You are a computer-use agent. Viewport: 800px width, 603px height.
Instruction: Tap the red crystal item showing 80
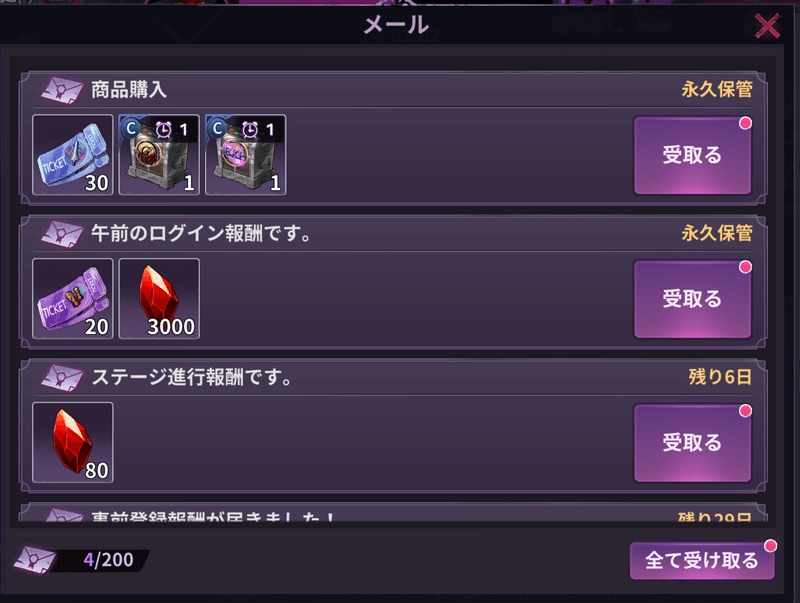pos(72,442)
